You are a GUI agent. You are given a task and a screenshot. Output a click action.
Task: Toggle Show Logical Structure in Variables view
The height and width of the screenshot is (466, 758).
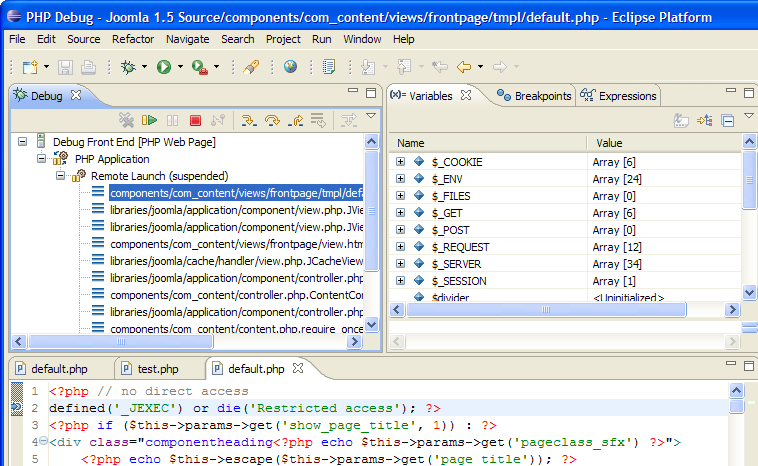tap(704, 120)
